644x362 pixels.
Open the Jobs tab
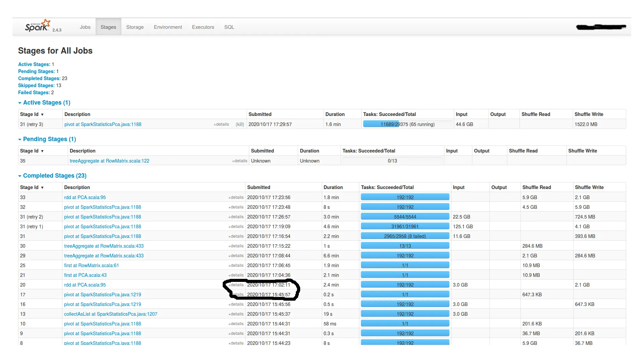85,27
